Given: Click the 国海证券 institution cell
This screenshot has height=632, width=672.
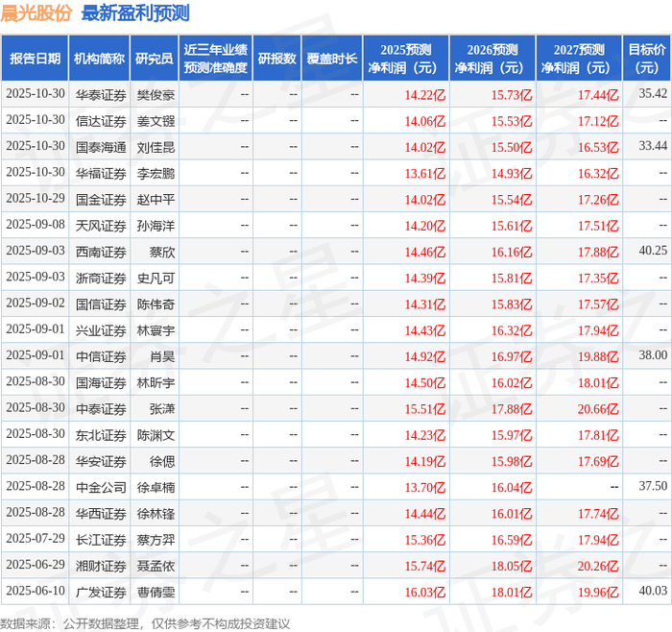Looking at the screenshot, I should coord(101,383).
